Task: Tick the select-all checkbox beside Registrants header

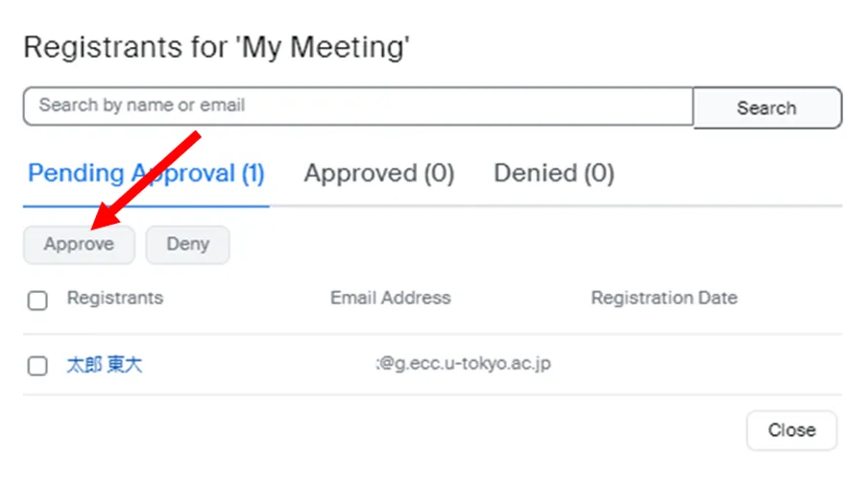Action: [x=37, y=301]
